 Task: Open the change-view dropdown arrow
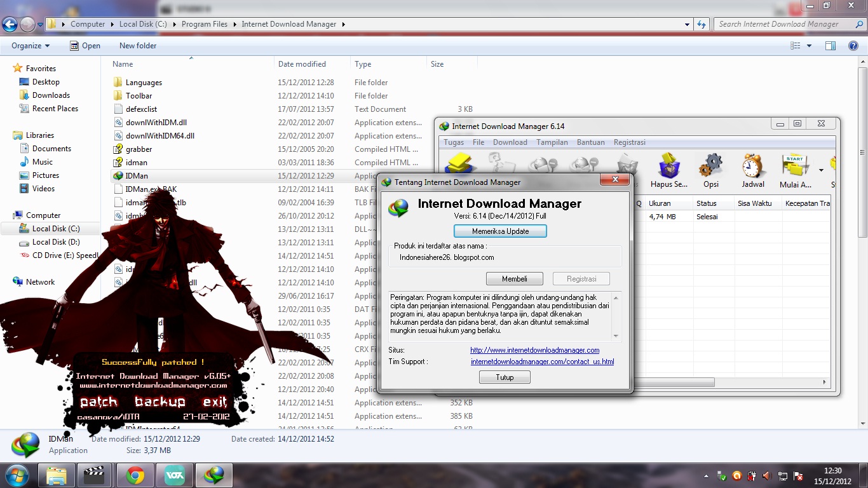809,46
